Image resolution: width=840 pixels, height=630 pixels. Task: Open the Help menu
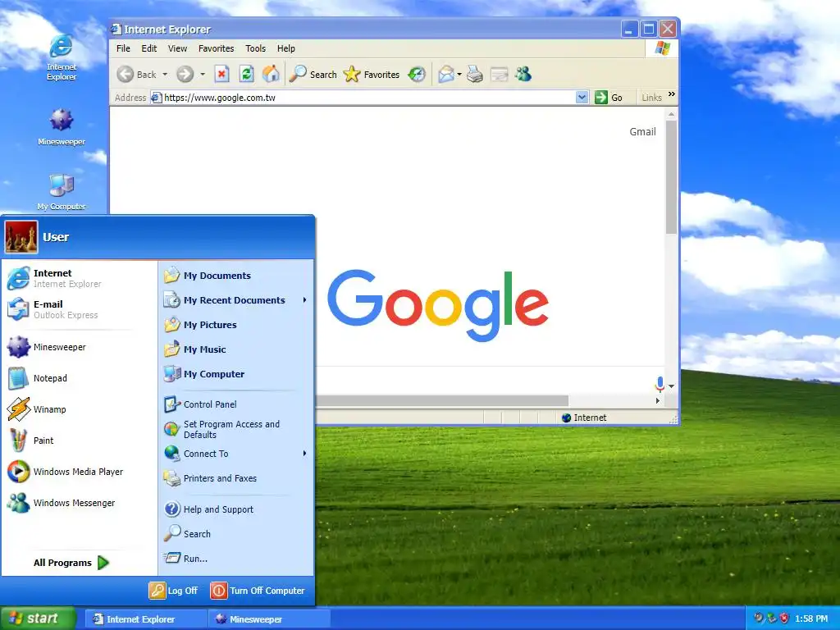[x=286, y=48]
